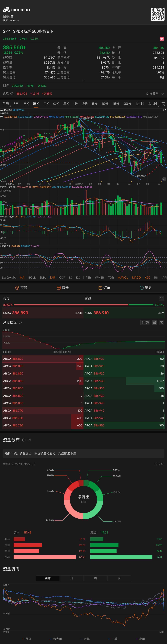Click the depth chart graph area
This screenshot has height=644, width=167.
pyautogui.click(x=84, y=339)
